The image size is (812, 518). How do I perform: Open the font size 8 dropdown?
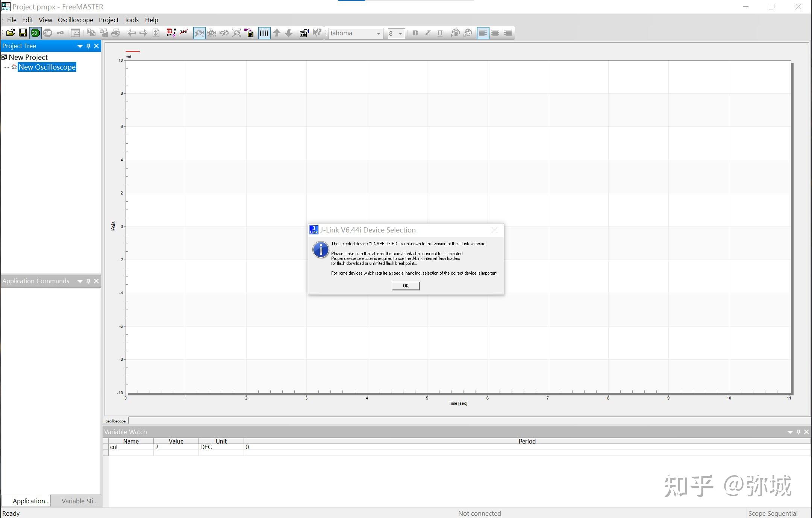400,33
